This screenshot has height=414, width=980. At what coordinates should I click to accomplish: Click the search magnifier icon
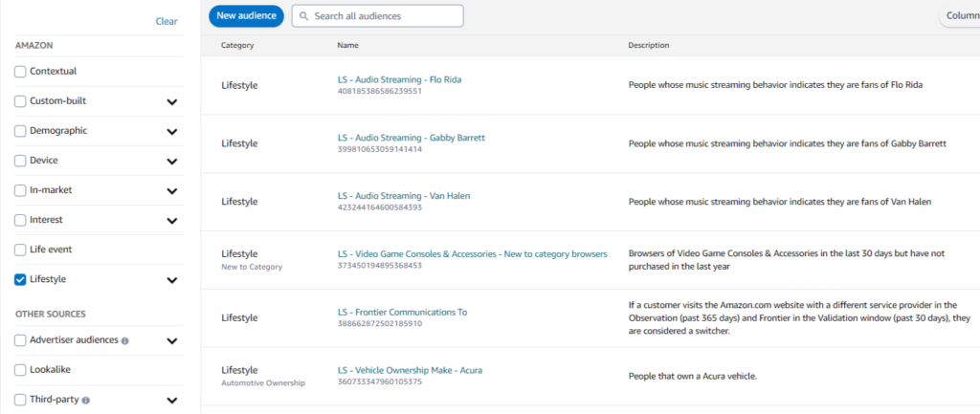pos(304,16)
